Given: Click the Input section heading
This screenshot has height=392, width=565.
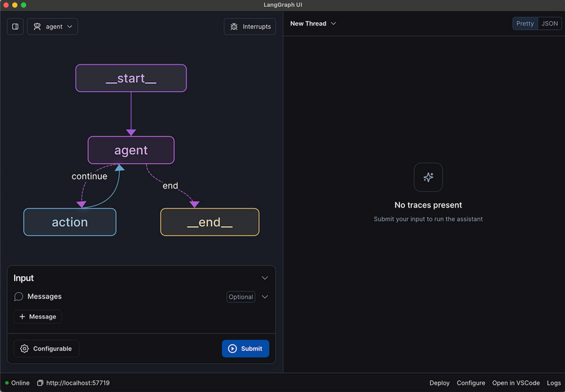Looking at the screenshot, I should (23, 278).
